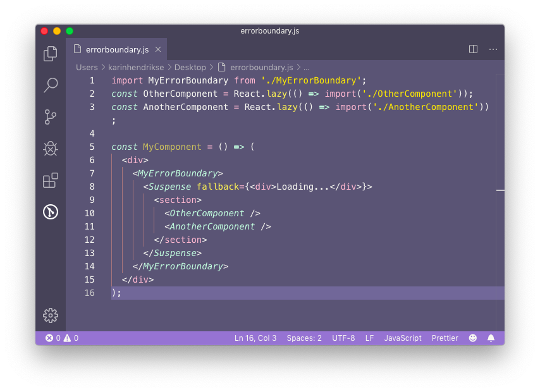Open the editor More Actions ellipsis menu
The image size is (540, 392).
pos(493,49)
